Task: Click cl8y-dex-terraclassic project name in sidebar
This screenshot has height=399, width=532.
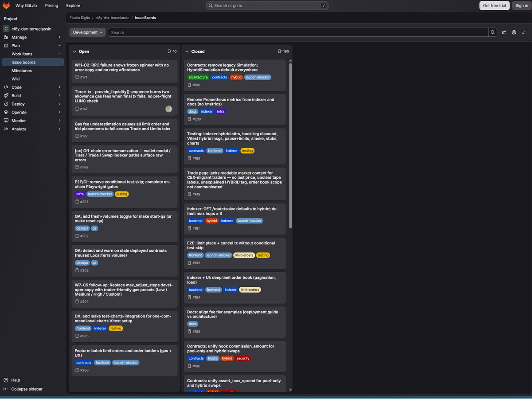Action: 31,29
